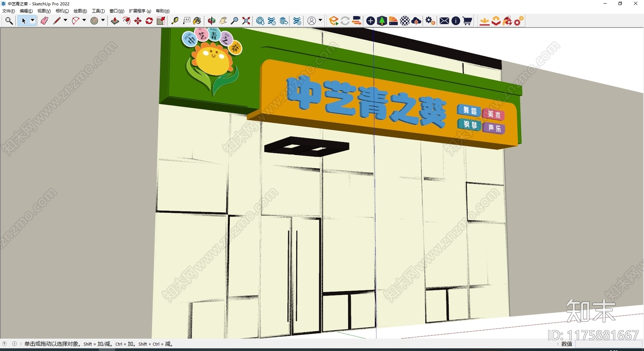
Task: Open the 扩展程序(x) menu
Action: pos(140,11)
